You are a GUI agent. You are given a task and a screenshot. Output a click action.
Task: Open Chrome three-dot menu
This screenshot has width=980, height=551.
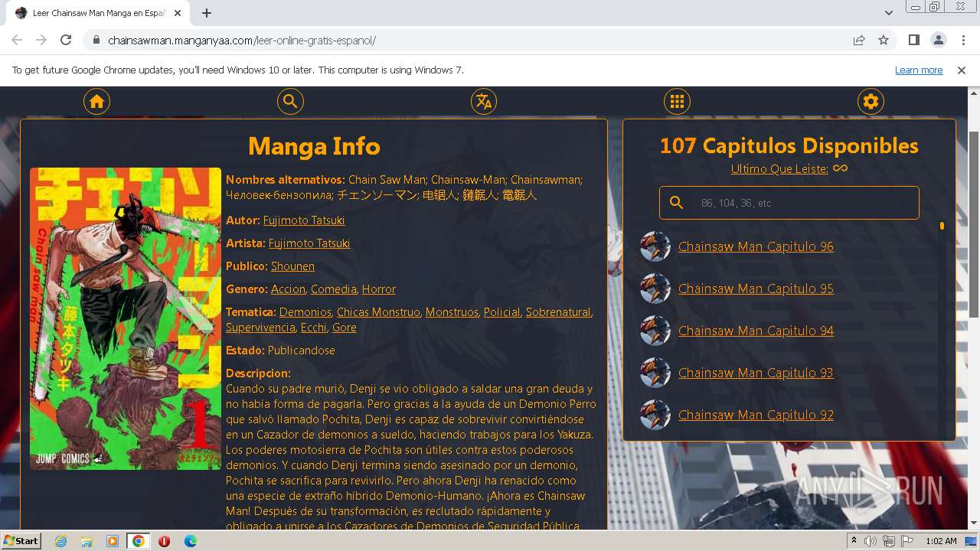(x=962, y=40)
